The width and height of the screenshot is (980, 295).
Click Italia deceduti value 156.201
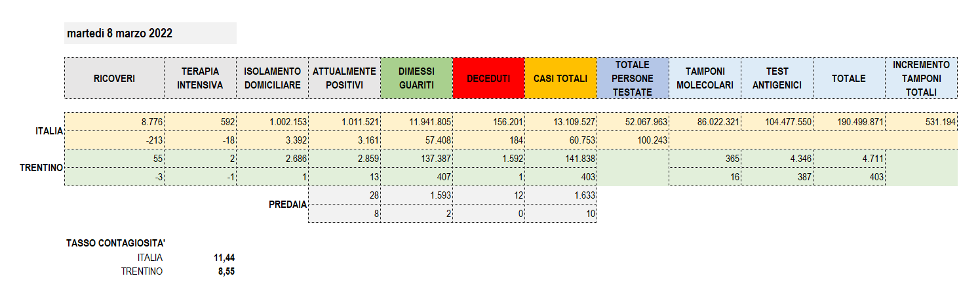(x=488, y=122)
